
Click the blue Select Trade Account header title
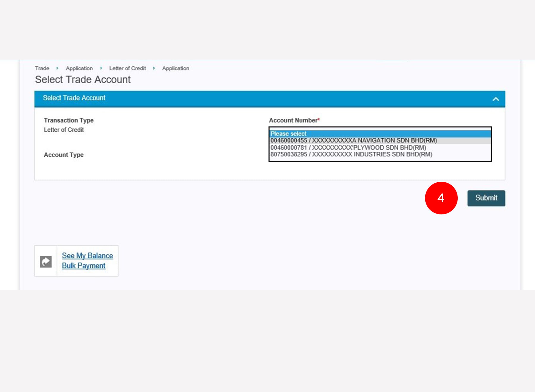tap(74, 98)
